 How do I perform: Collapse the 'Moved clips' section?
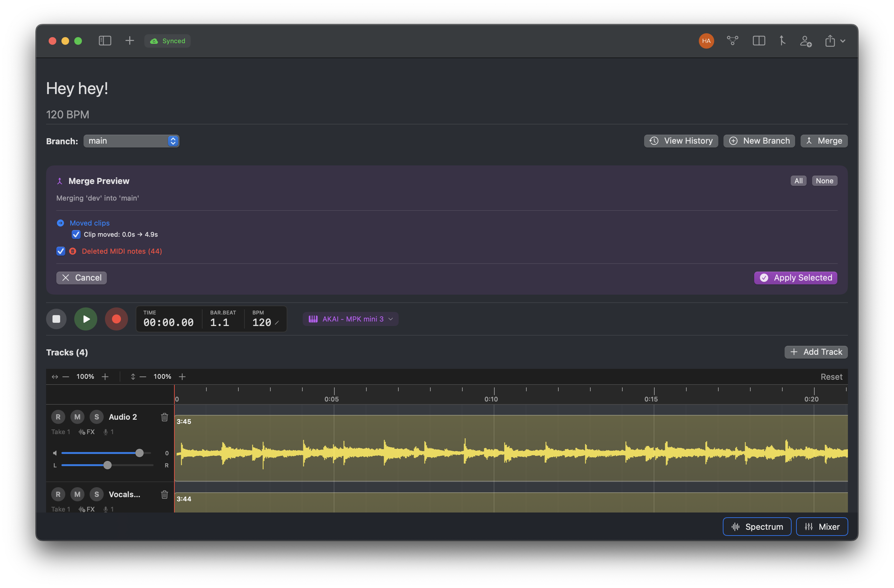(x=60, y=223)
